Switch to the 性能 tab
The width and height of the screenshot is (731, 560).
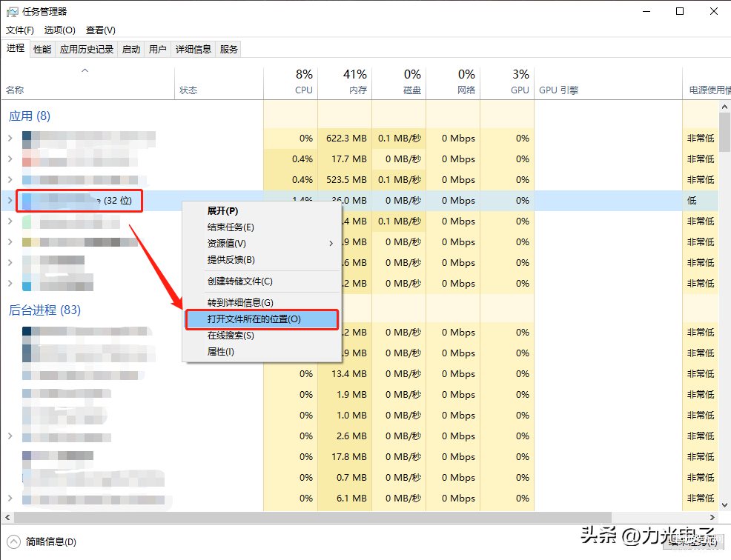point(42,49)
